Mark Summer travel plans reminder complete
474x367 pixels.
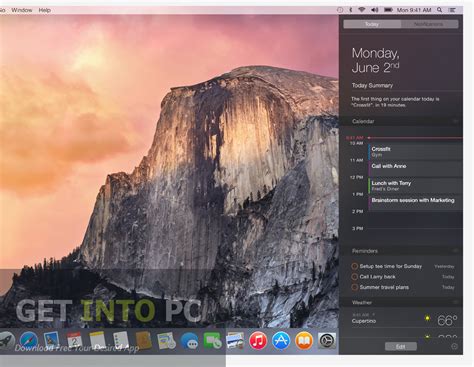tap(354, 287)
